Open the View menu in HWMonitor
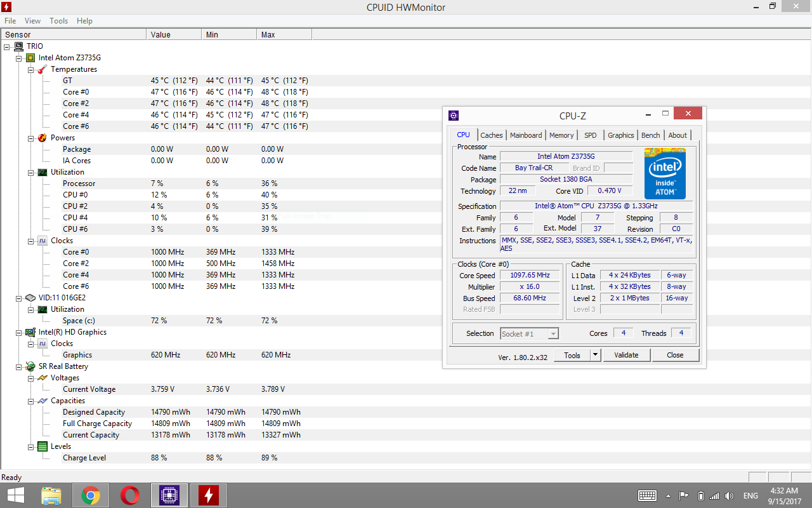The height and width of the screenshot is (508, 812). click(x=32, y=21)
